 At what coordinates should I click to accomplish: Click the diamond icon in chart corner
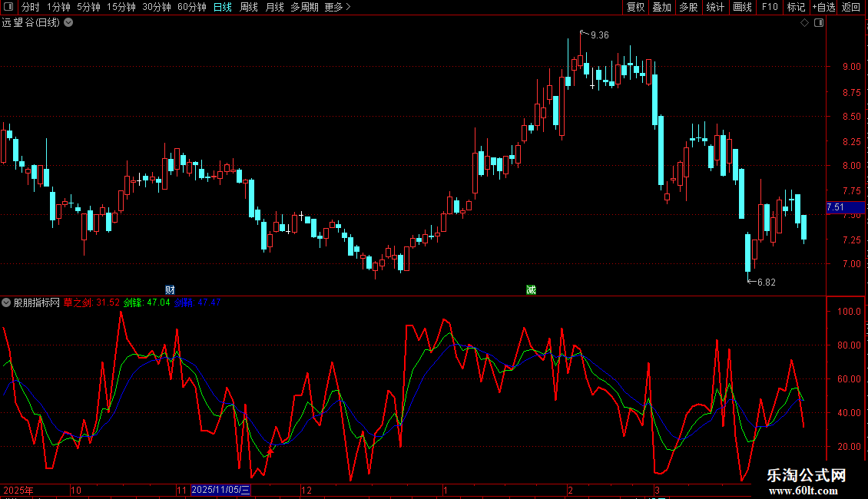coord(805,23)
